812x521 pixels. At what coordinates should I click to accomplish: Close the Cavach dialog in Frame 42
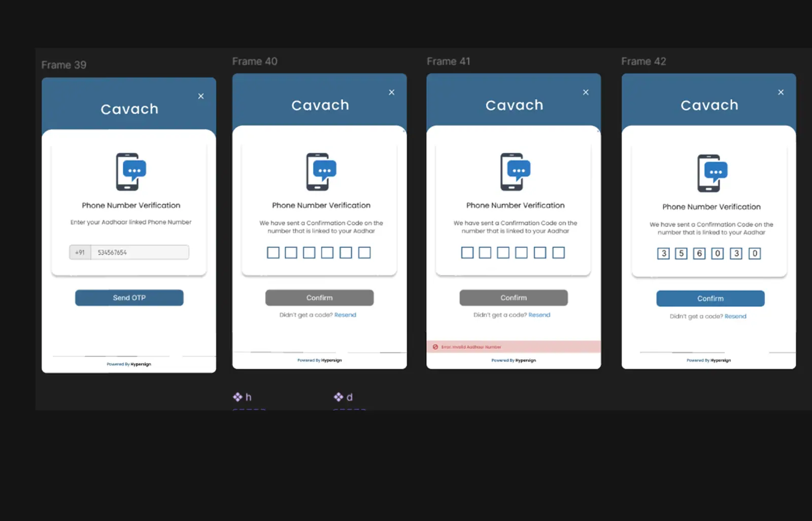pyautogui.click(x=781, y=92)
